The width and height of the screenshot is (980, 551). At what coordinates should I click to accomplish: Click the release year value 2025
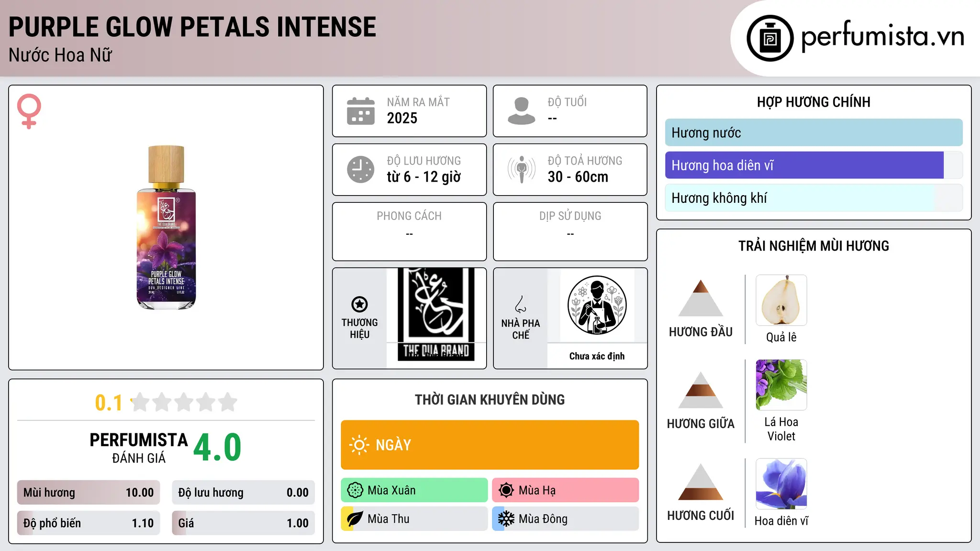coord(402,118)
